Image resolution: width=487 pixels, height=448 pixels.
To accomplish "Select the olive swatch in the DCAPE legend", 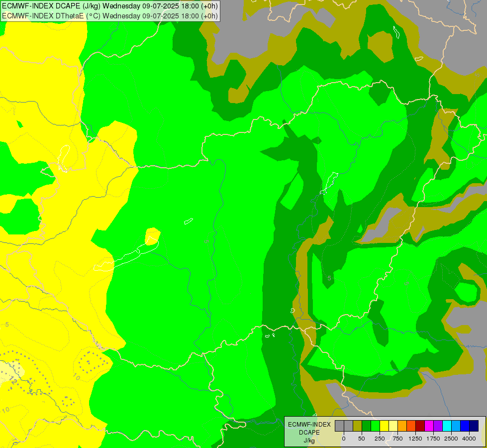I will [358, 426].
